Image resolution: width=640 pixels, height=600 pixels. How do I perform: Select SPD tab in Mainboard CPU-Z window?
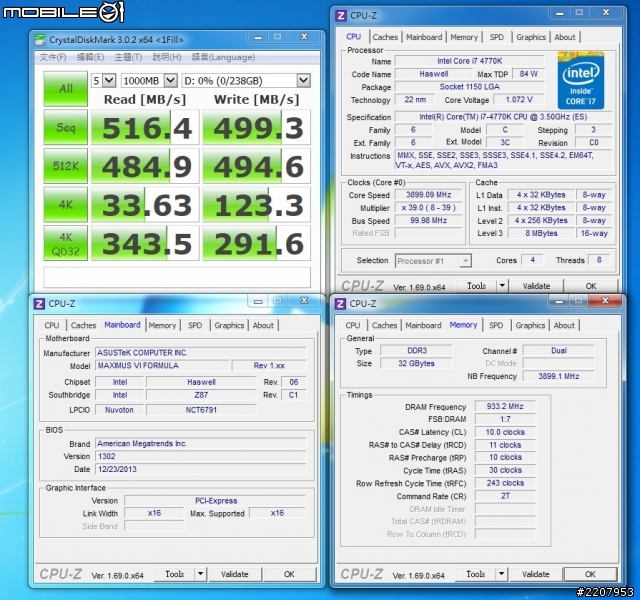coord(195,325)
